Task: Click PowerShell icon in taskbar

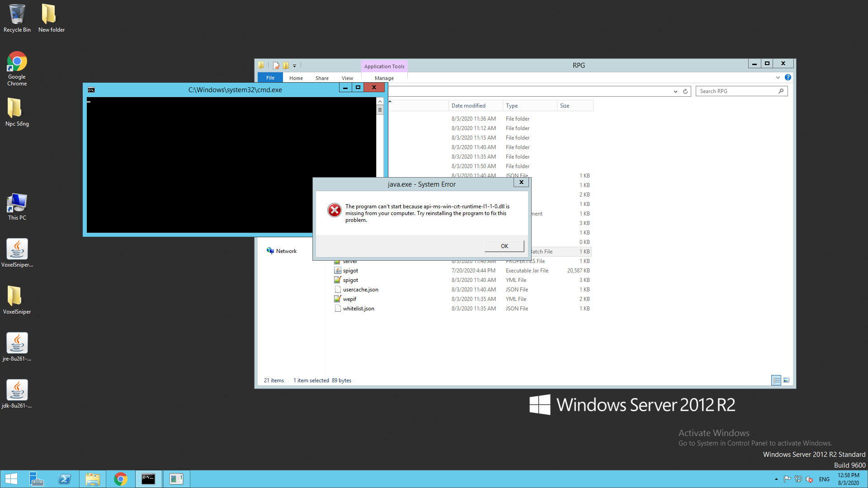Action: tap(65, 479)
